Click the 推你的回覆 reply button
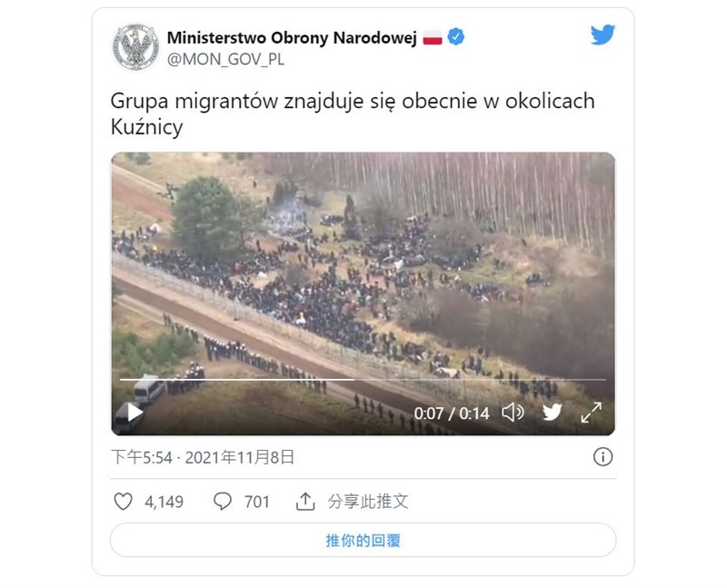The image size is (727, 588). [363, 540]
